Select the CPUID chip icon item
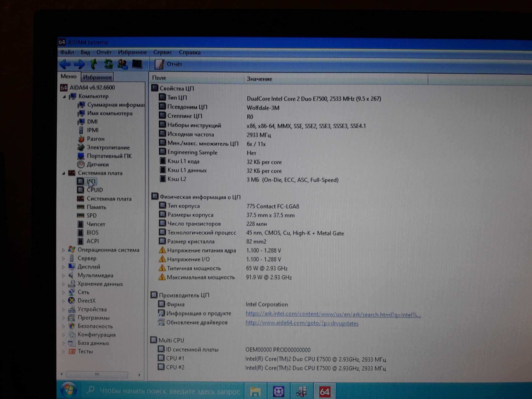This screenshot has height=399, width=532. (90, 190)
